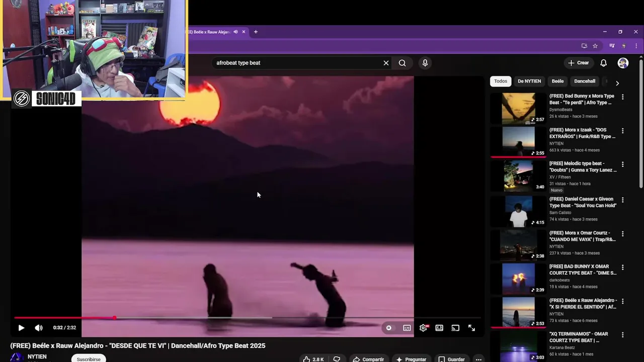The width and height of the screenshot is (644, 362).
Task: Click the Guardar button
Action: pos(451,359)
